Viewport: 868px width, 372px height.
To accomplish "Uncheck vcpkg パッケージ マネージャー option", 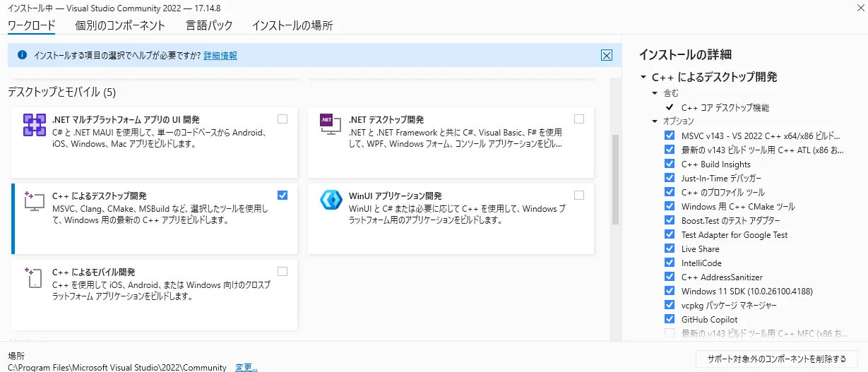I will pyautogui.click(x=670, y=305).
